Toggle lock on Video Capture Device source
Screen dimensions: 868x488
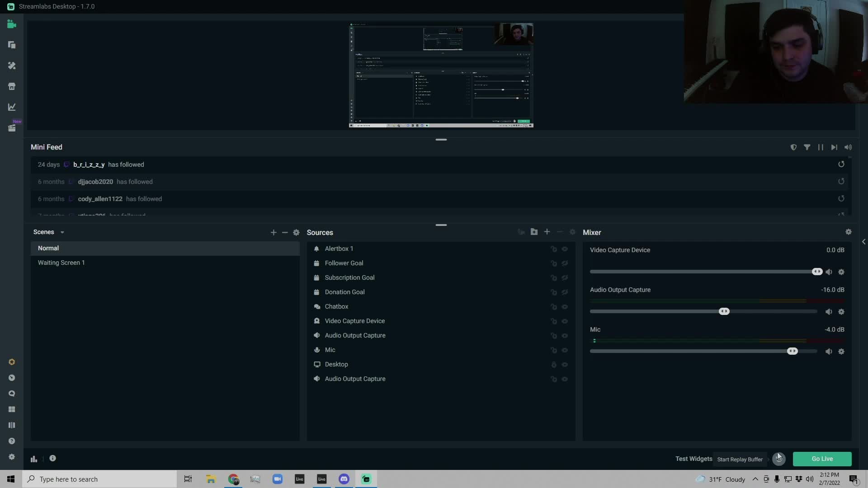554,321
